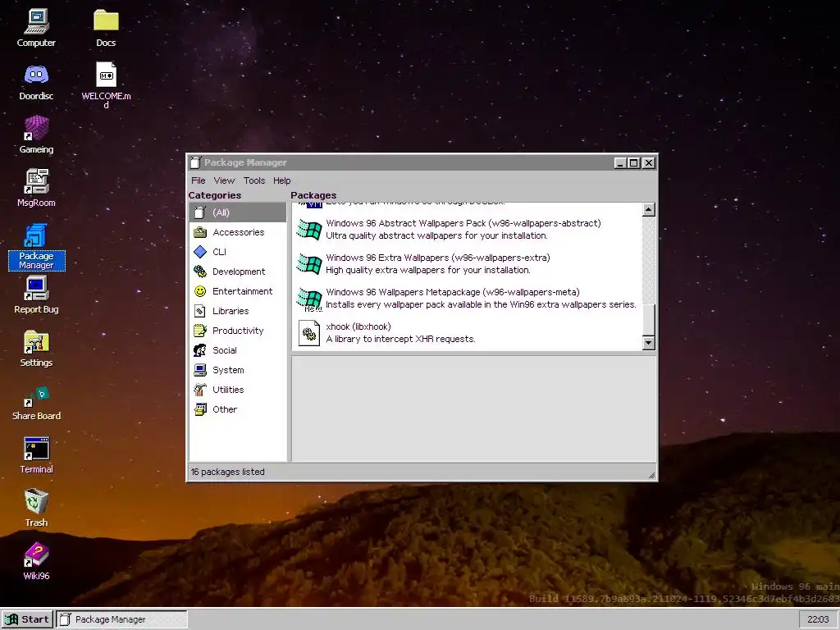840x630 pixels.
Task: Click the Accessories category icon
Action: (x=200, y=232)
